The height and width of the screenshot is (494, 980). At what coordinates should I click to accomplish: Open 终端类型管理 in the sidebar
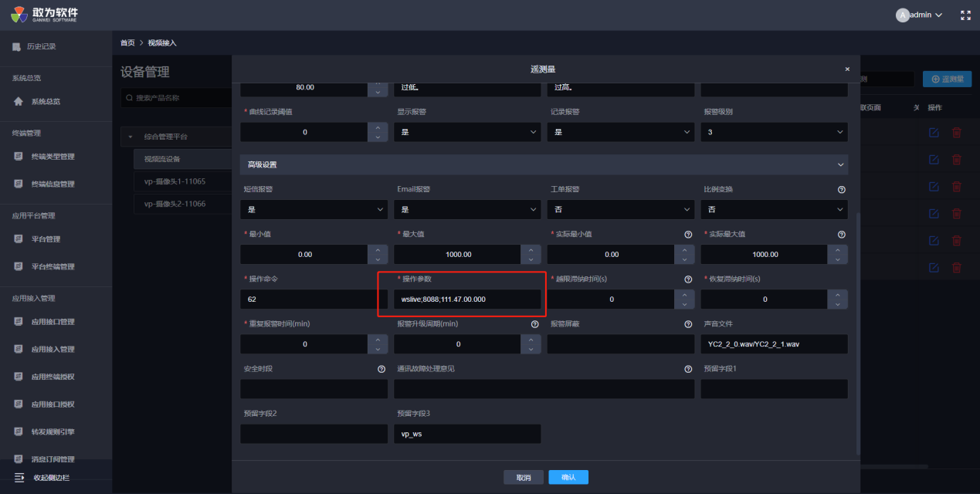53,157
